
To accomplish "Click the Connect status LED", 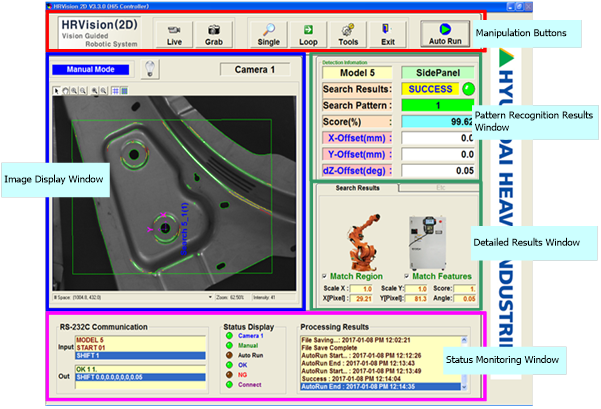I will pyautogui.click(x=230, y=384).
